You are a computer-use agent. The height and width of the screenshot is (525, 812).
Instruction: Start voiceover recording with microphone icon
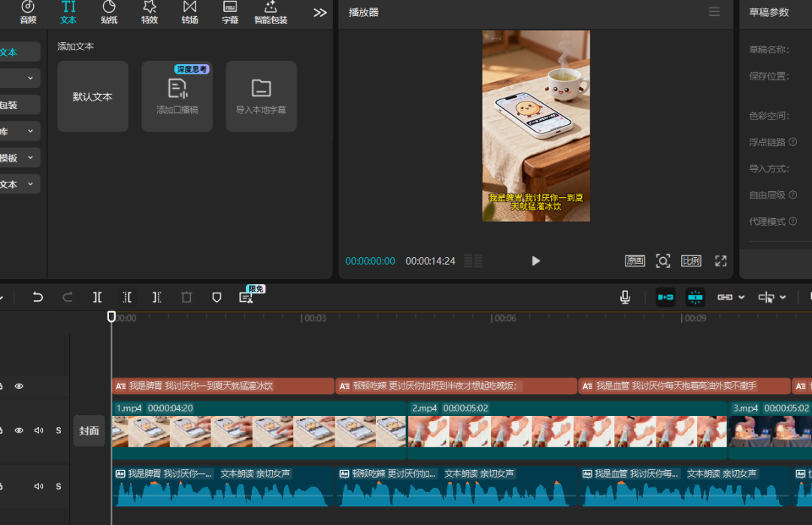coord(625,297)
